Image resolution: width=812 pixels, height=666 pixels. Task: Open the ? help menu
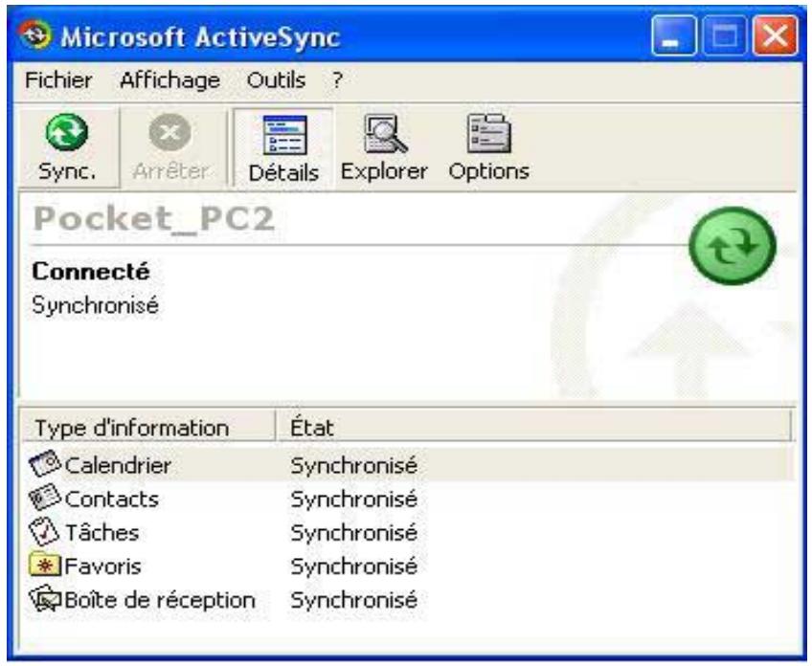point(337,80)
